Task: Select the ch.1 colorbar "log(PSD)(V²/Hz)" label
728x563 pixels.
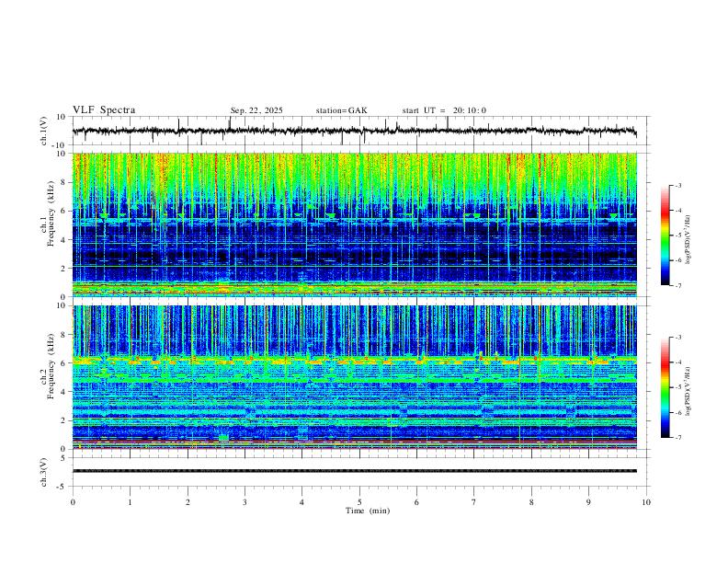Action: tap(688, 240)
